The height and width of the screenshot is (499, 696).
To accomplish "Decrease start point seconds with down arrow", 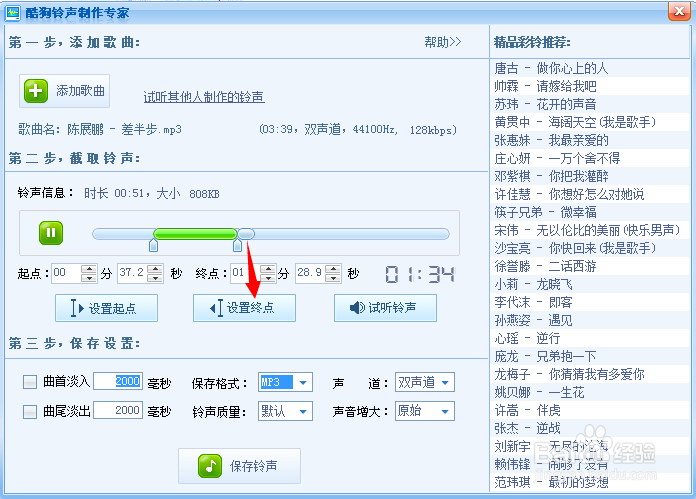I will [155, 278].
